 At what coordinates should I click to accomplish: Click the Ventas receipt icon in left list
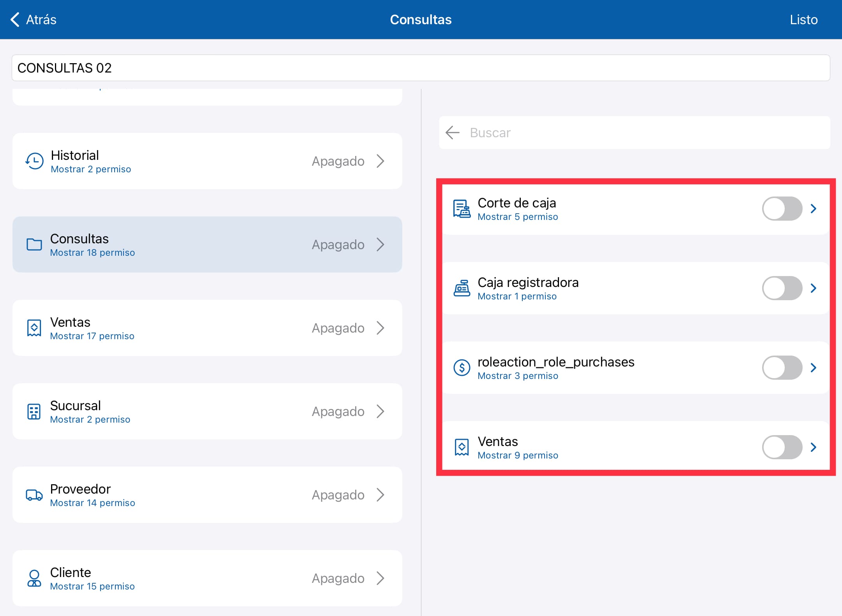pos(34,328)
